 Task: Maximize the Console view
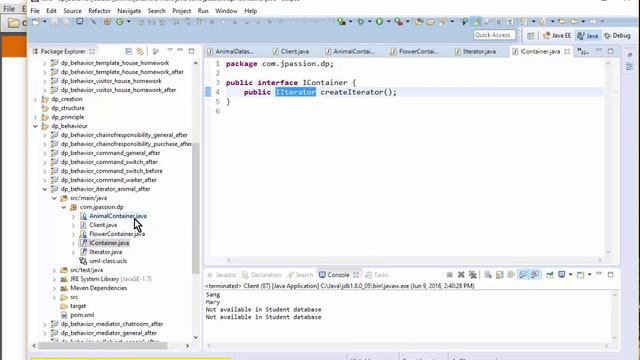point(611,275)
